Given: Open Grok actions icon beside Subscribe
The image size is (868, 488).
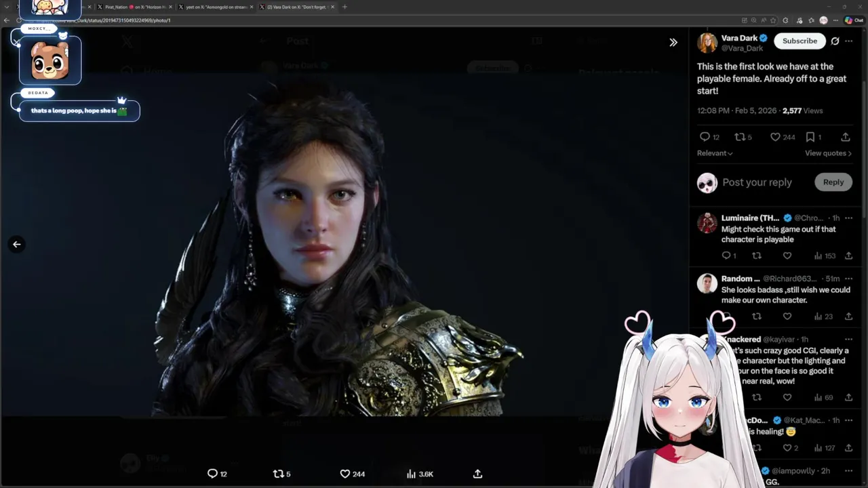Looking at the screenshot, I should point(835,41).
